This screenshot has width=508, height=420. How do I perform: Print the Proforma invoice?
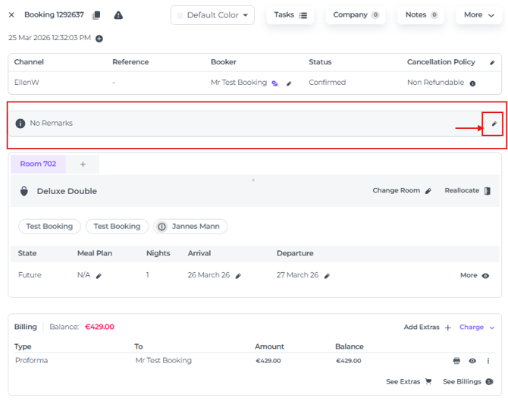point(456,361)
